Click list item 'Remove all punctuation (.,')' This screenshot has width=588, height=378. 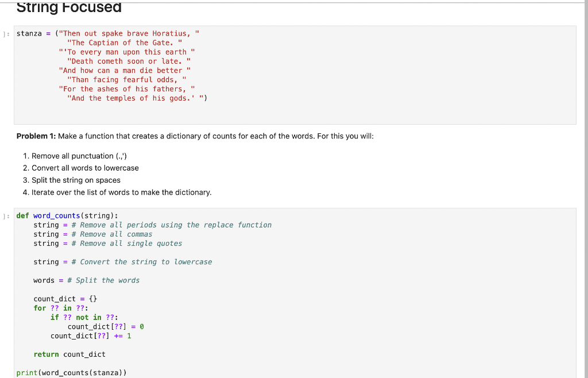[x=79, y=156]
